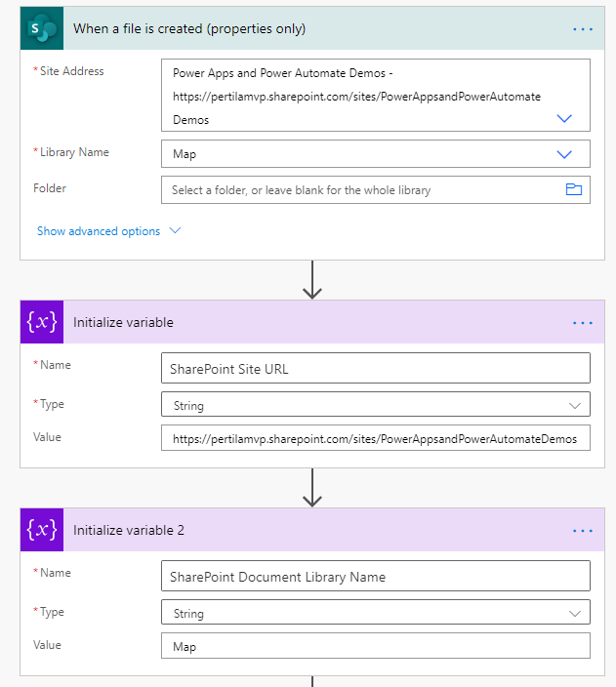
Task: Click the SharePoint Site URL name field
Action: coord(375,368)
